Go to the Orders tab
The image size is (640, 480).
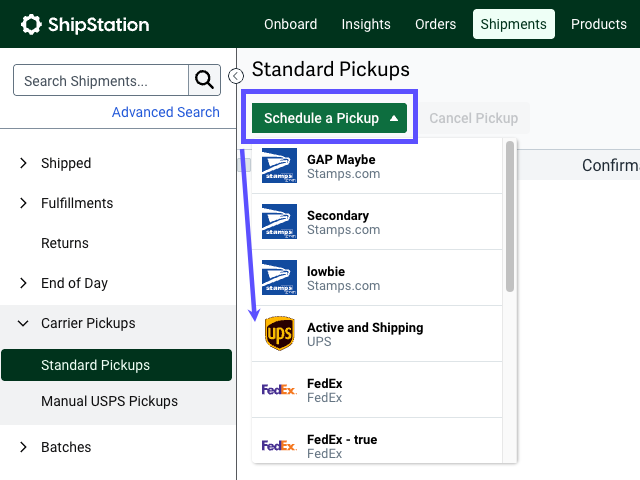[436, 24]
